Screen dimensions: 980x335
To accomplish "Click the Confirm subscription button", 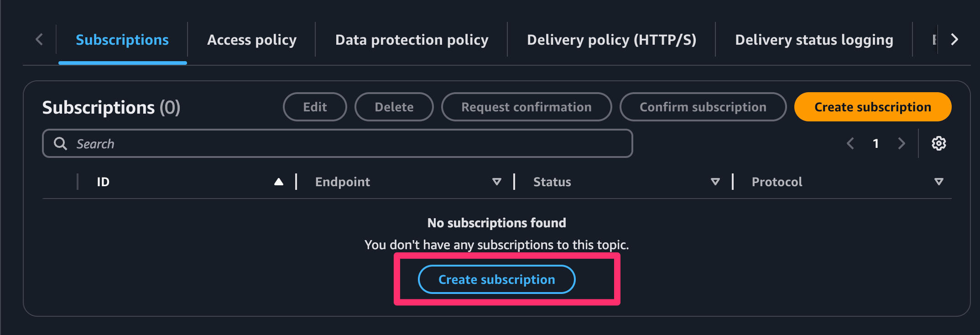I will pyautogui.click(x=703, y=107).
